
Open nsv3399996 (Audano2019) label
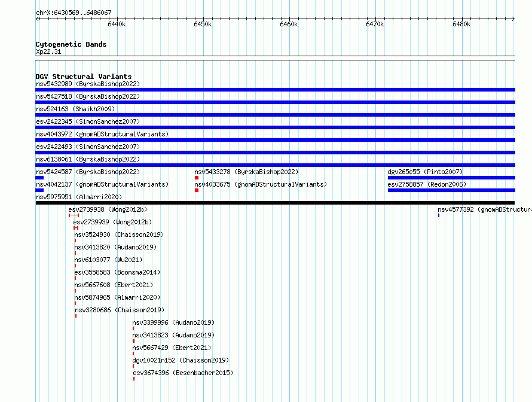[173, 322]
